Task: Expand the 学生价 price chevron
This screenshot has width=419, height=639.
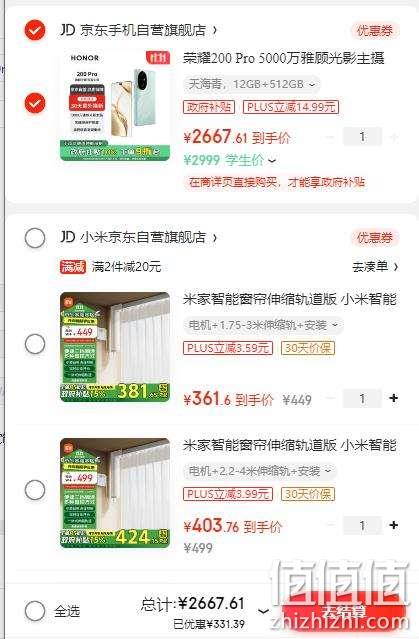Action: point(272,161)
